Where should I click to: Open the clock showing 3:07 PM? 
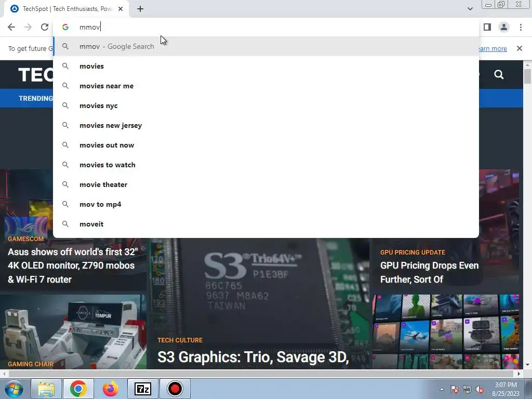[x=506, y=389]
